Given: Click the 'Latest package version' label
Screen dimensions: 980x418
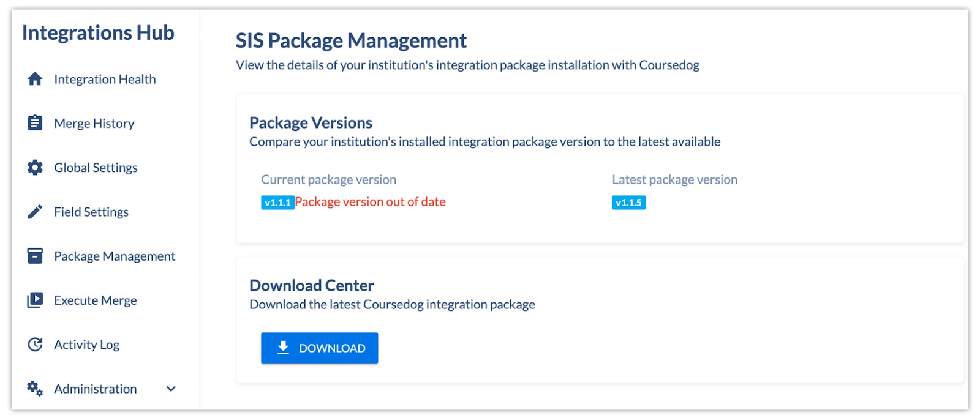Looking at the screenshot, I should tap(674, 179).
